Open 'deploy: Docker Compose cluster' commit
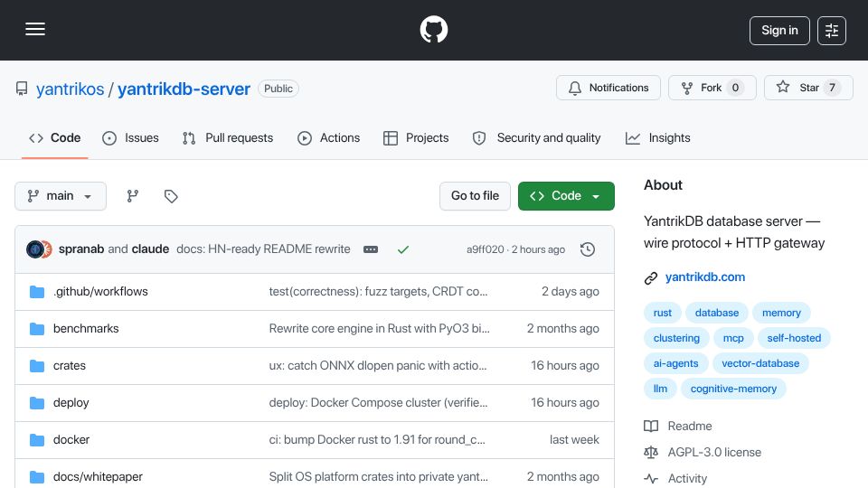Screen dimensions: 868x488 coord(378,403)
